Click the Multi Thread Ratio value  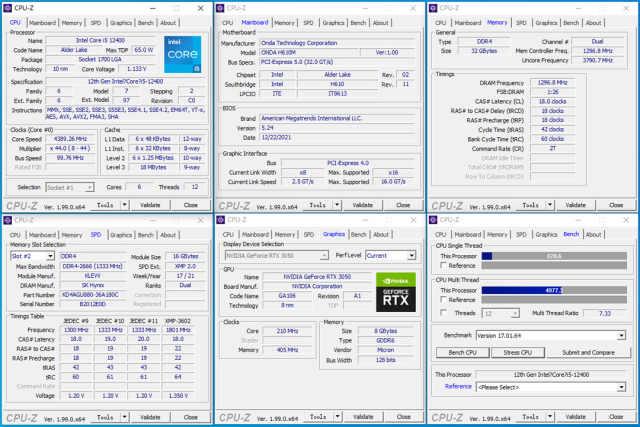tap(605, 313)
